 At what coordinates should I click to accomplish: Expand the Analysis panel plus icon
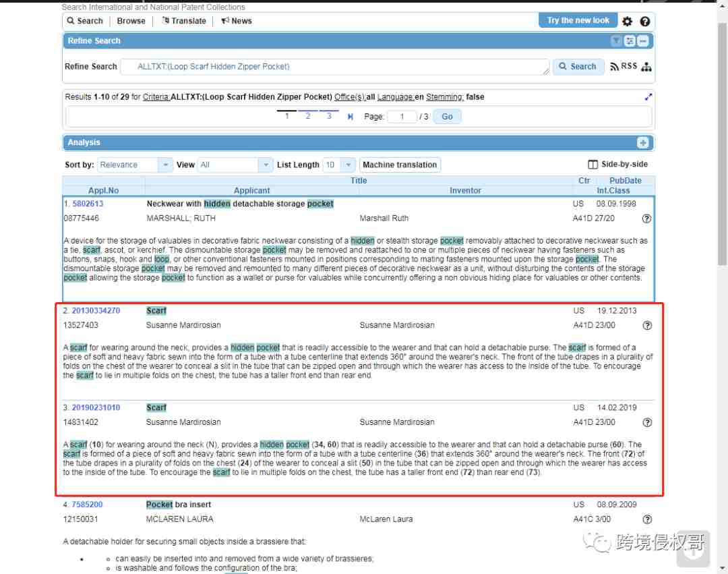pyautogui.click(x=642, y=142)
